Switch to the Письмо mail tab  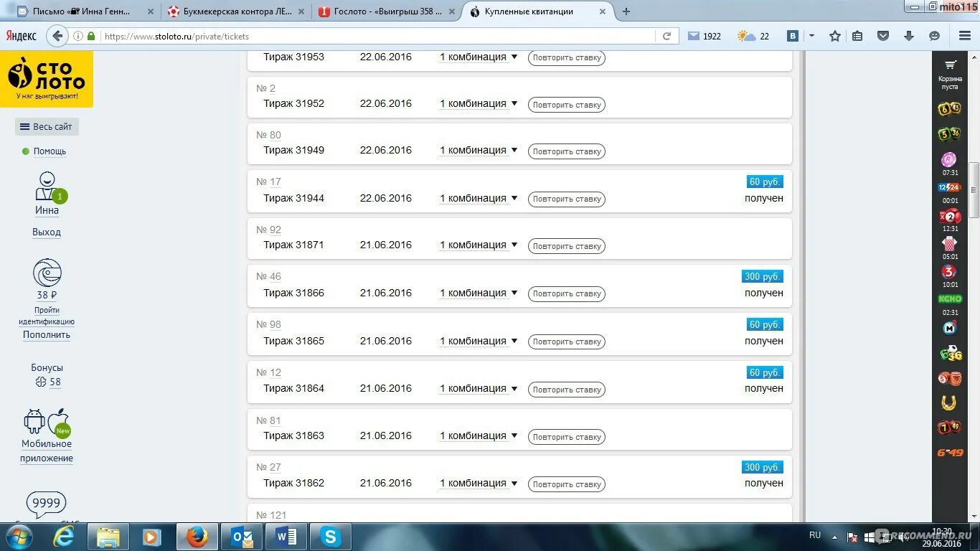coord(84,11)
